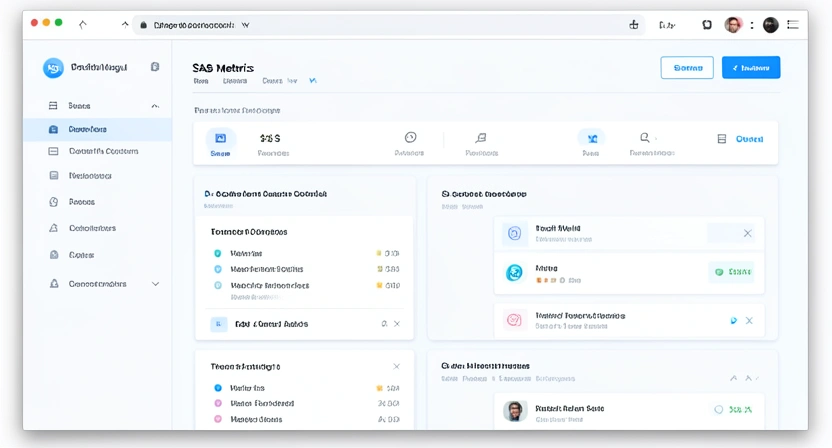Remove the first right-card row using its X
Screen dimensions: 832x448
click(x=748, y=233)
